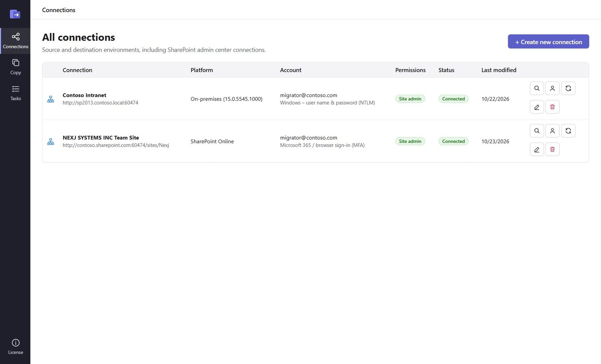Click the Windows user name & password (NTLM) text

tap(328, 103)
